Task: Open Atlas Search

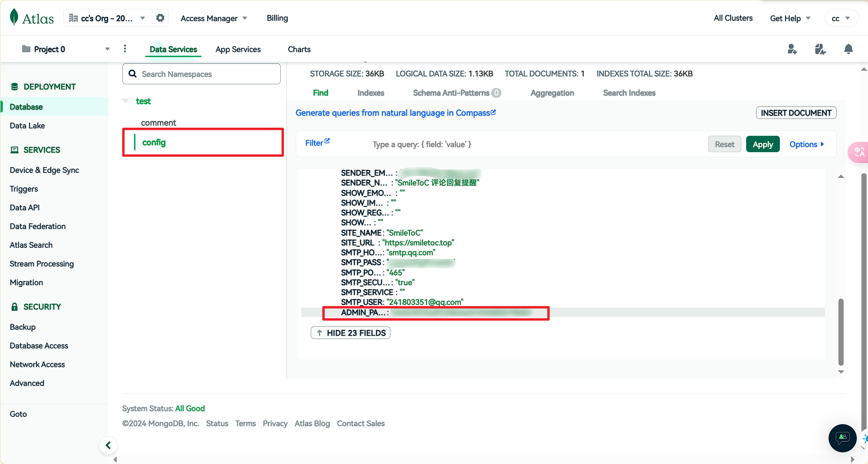Action: coord(31,245)
